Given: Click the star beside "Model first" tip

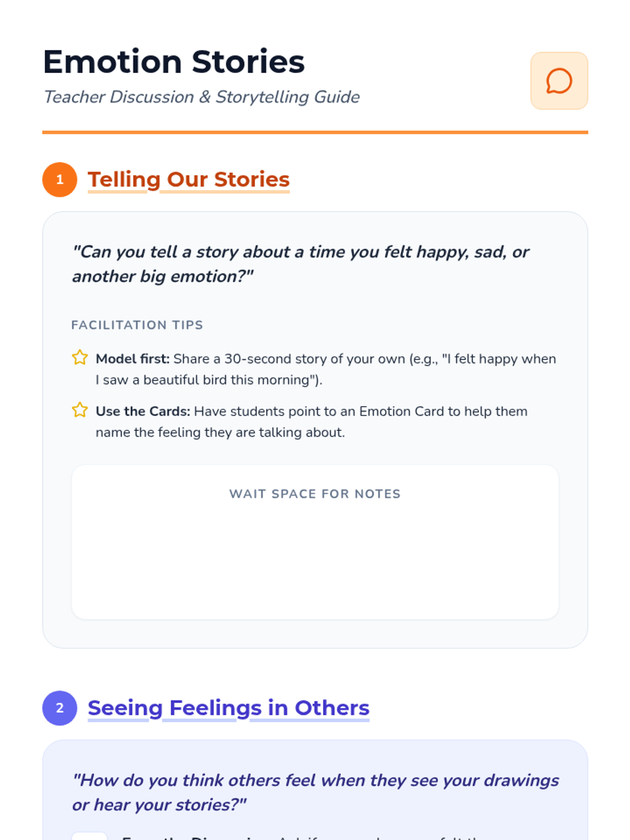Looking at the screenshot, I should pyautogui.click(x=80, y=358).
